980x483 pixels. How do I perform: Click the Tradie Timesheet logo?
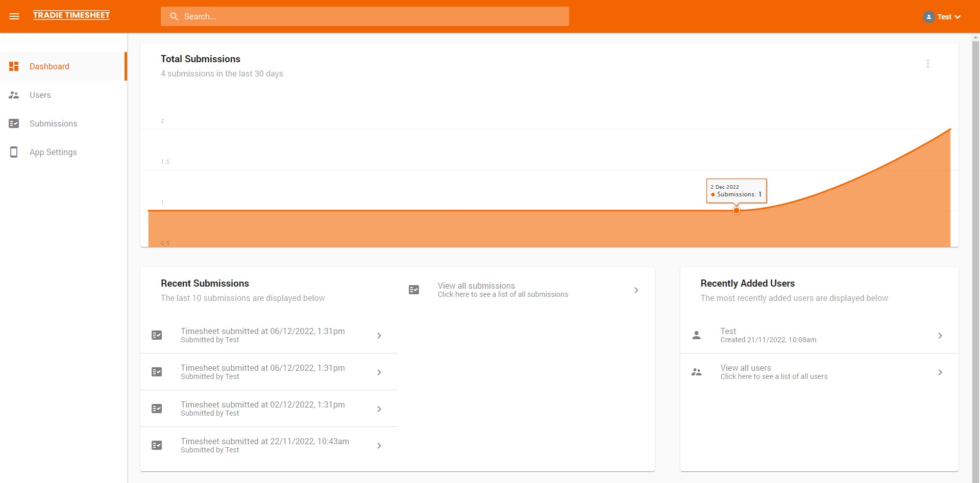click(x=71, y=15)
